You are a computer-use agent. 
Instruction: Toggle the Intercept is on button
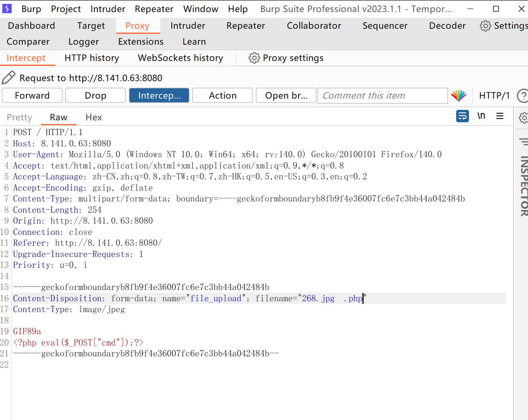159,95
